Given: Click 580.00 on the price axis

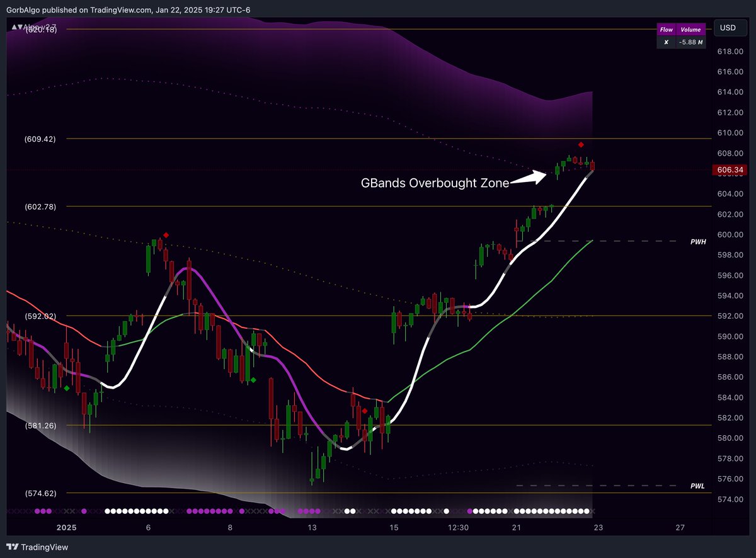Looking at the screenshot, I should click(731, 438).
